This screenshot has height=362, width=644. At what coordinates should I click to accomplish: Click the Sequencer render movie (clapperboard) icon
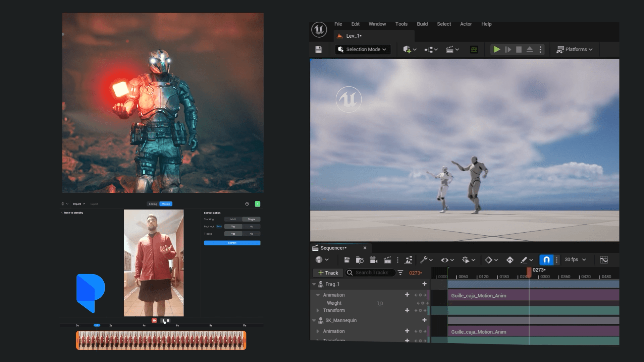pos(387,260)
